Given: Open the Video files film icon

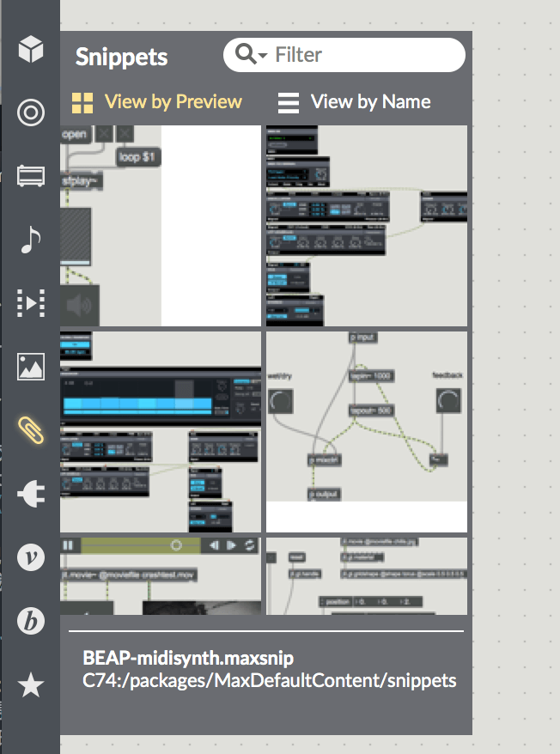Looking at the screenshot, I should point(31,303).
